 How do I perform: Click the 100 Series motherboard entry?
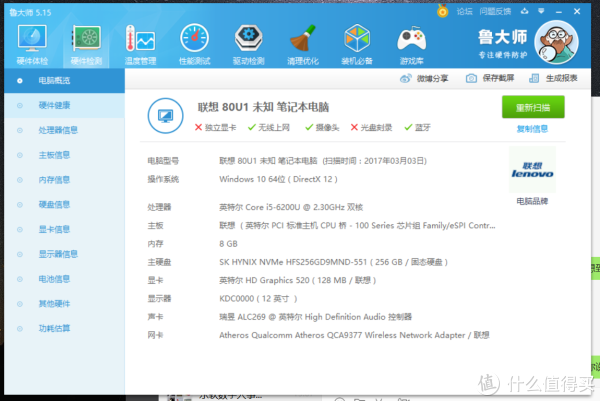point(357,226)
